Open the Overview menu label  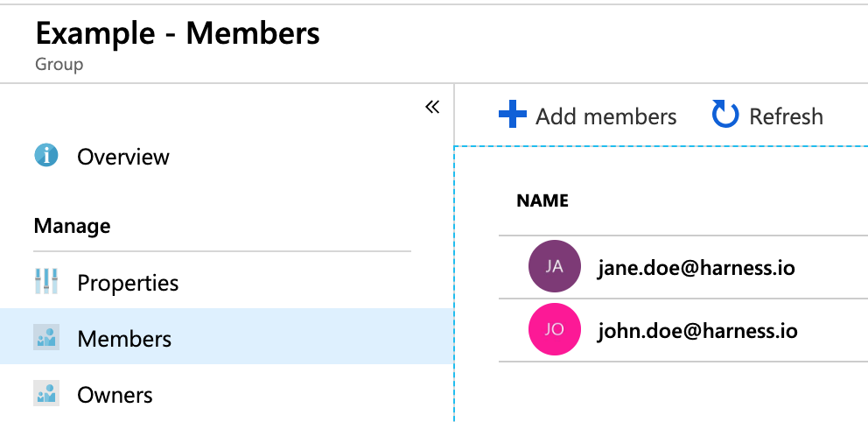click(x=122, y=158)
